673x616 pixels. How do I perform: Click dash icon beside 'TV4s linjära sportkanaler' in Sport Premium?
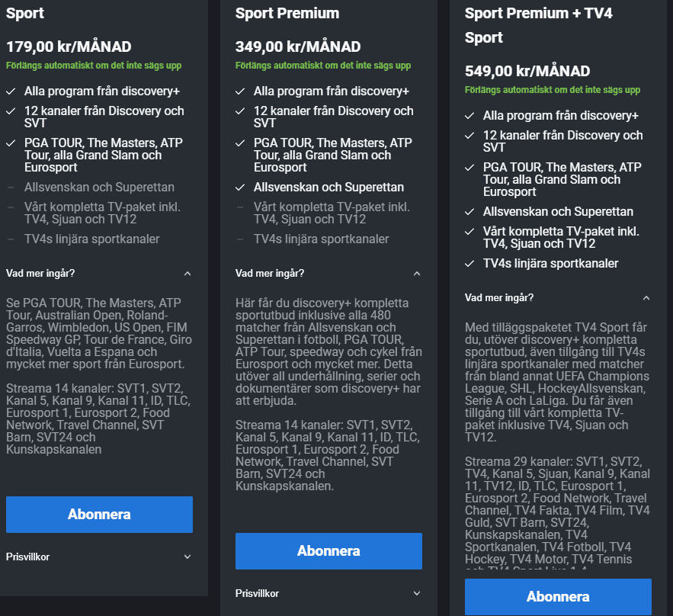[240, 239]
